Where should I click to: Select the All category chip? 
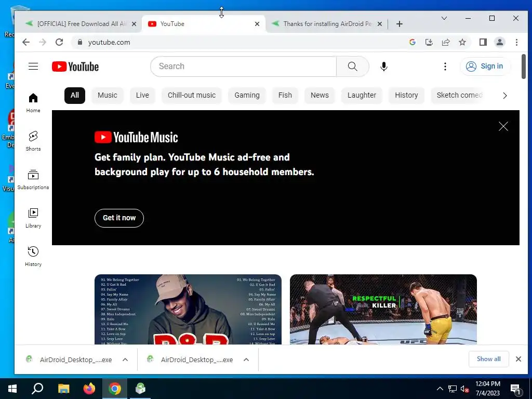75,96
